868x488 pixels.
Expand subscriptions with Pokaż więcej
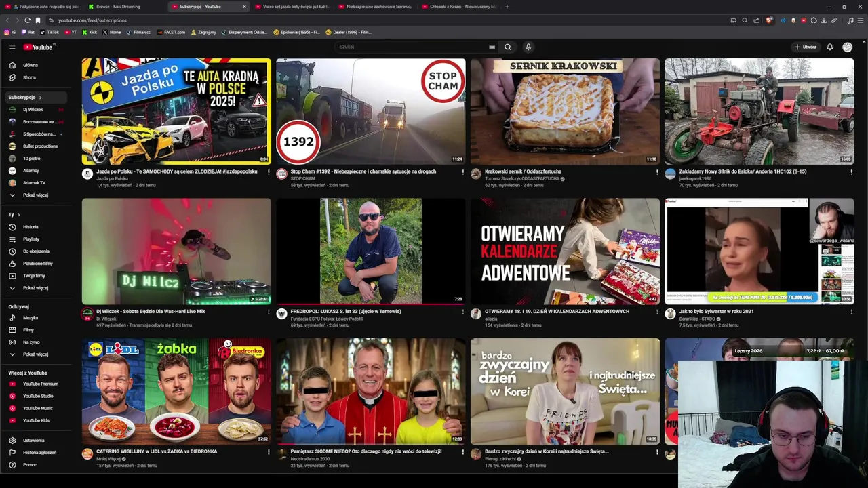[x=35, y=195]
